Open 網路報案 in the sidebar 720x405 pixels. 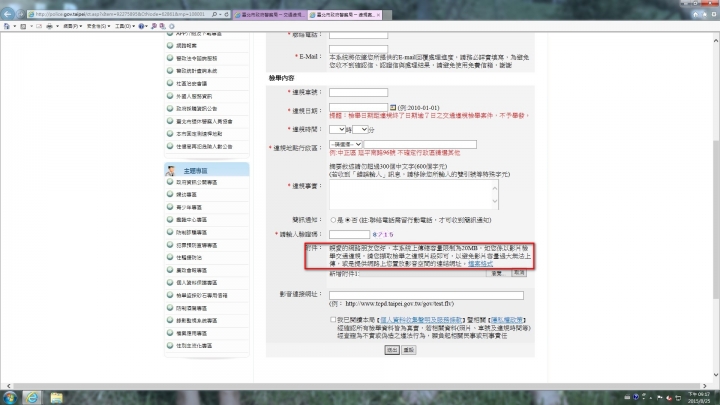pos(186,45)
